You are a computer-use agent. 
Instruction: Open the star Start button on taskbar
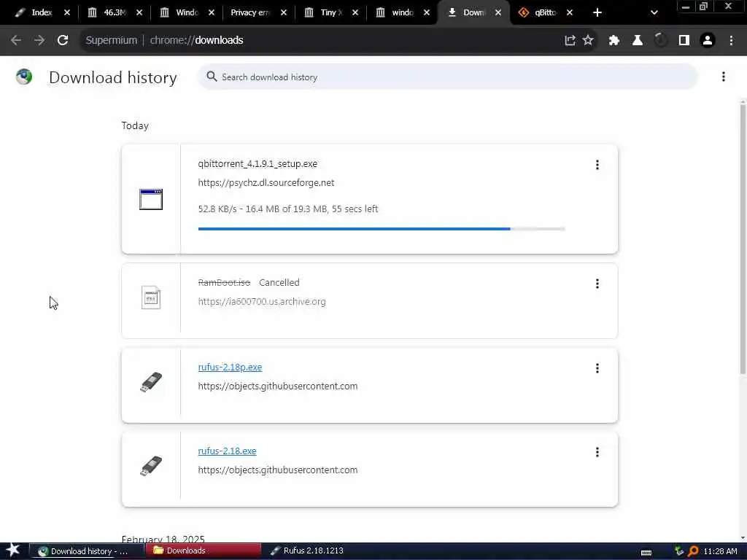13,551
